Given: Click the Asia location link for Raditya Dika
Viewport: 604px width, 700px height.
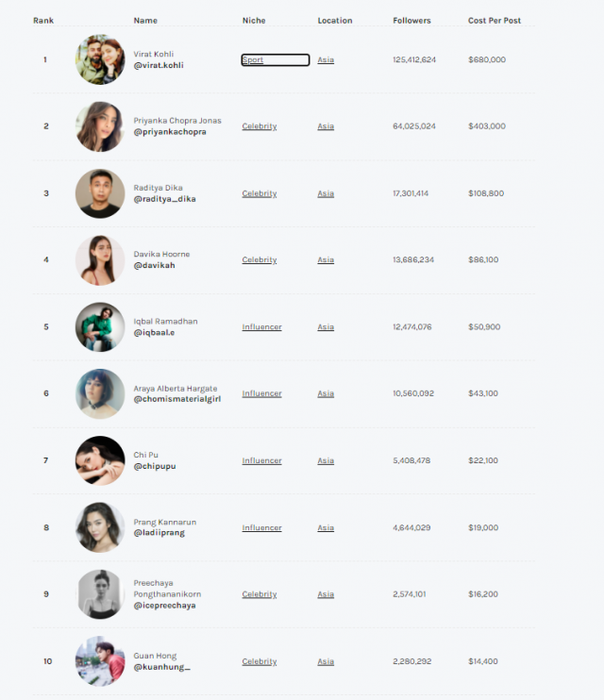Looking at the screenshot, I should (x=326, y=193).
